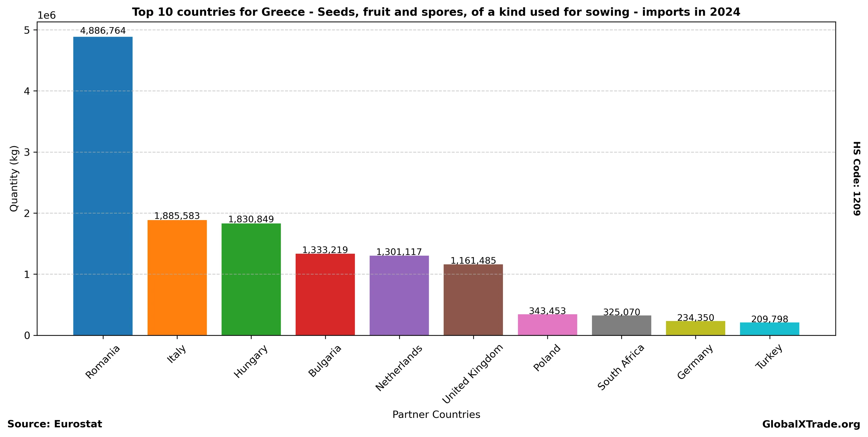Click the brown United Kingdom bar
This screenshot has height=437, width=868.
[473, 299]
